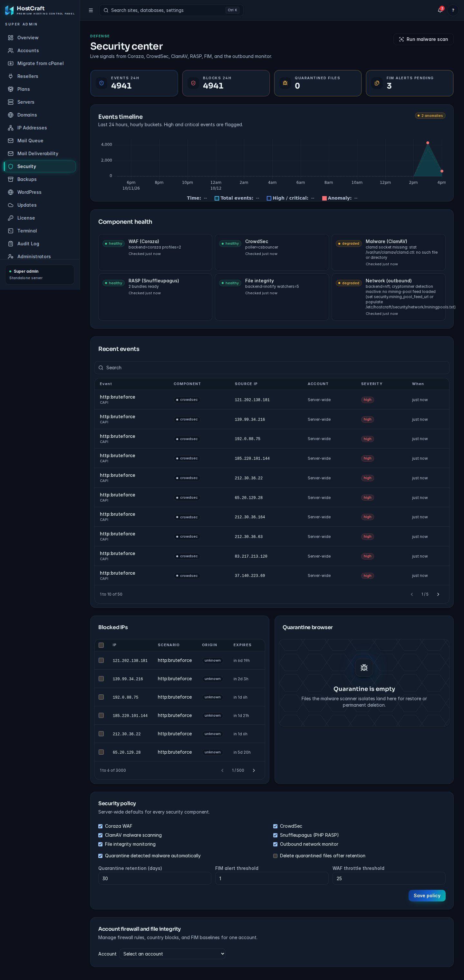Screen dimensions: 464x980
Task: Click the Overview grid icon in sidebar
Action: coord(11,38)
